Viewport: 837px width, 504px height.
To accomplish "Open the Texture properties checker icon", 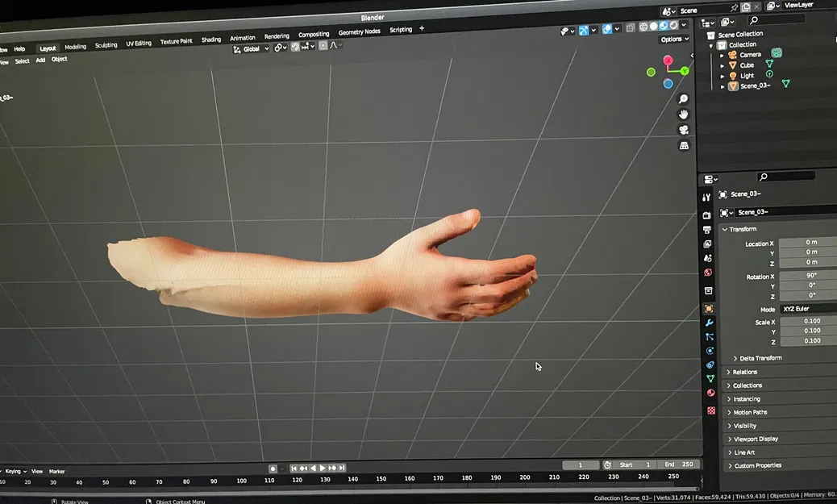I will coord(711,410).
